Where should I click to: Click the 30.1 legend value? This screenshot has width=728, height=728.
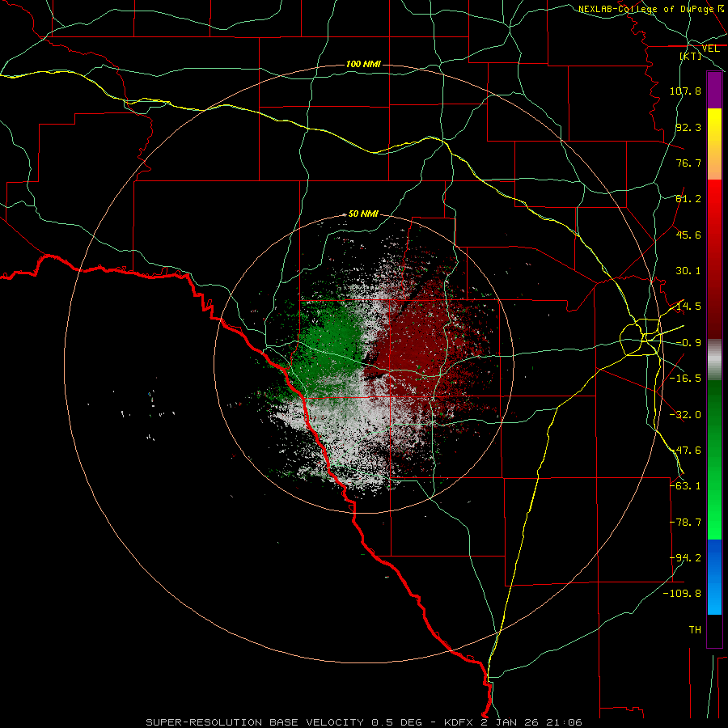click(x=688, y=271)
